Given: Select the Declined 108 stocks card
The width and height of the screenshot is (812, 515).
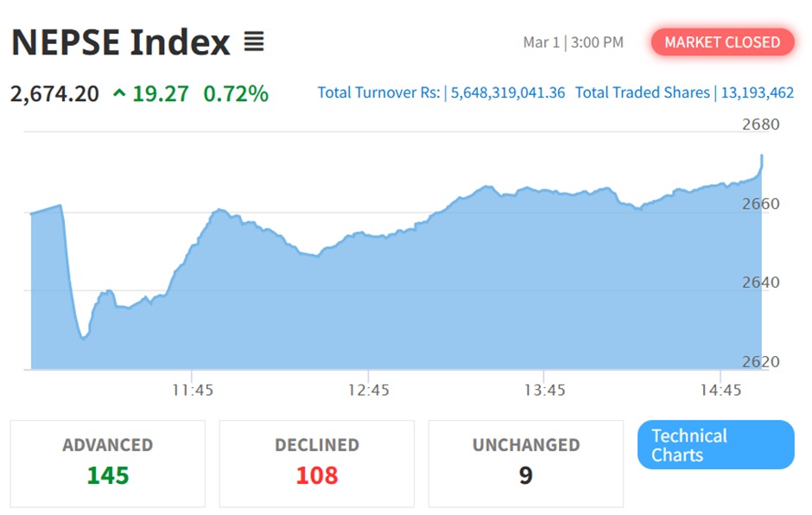Looking at the screenshot, I should [x=317, y=463].
